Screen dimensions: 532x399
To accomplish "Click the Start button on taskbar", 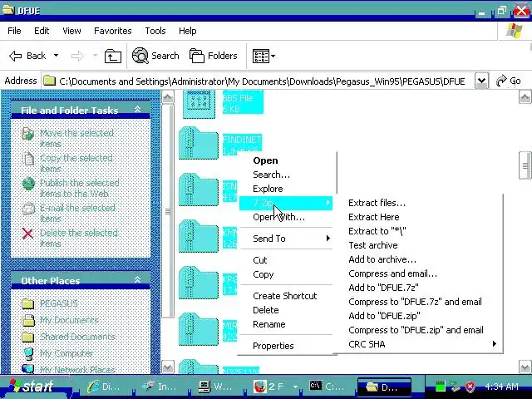I will (x=32, y=386).
